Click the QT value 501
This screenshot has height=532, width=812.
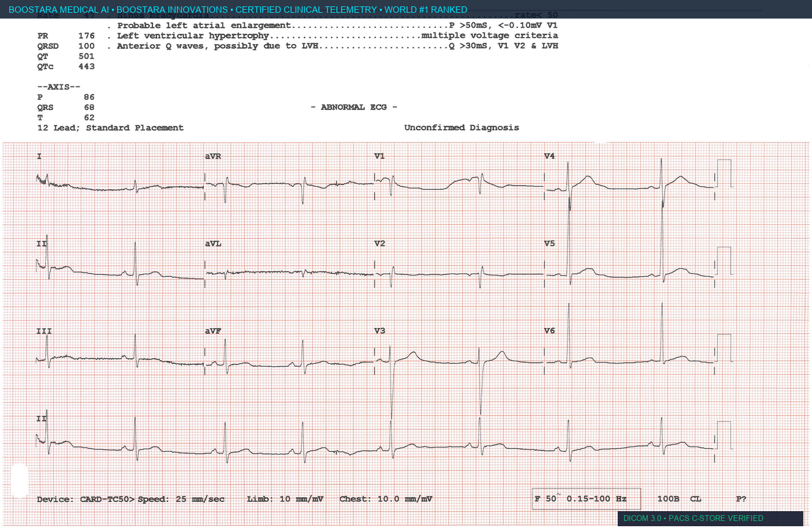coord(86,56)
